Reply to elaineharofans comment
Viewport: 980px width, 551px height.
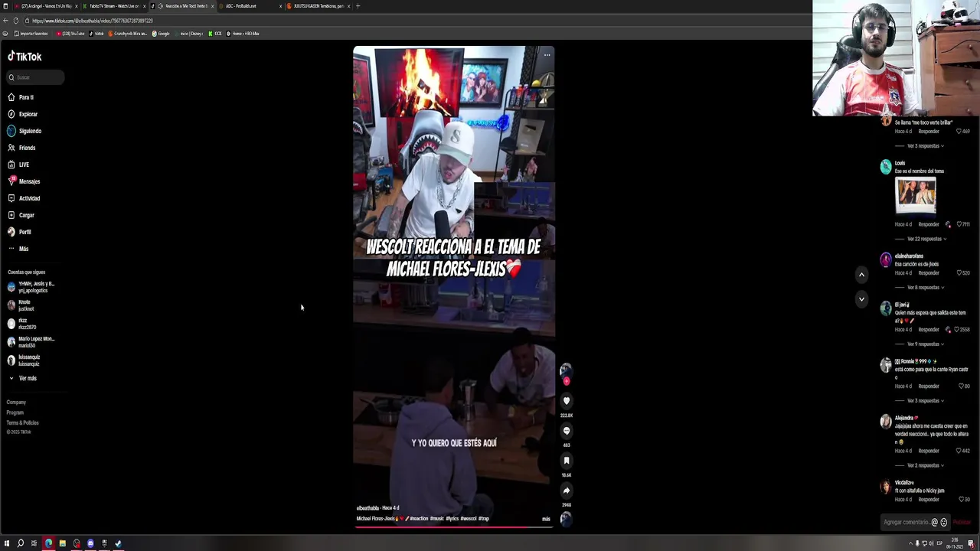[x=929, y=273]
